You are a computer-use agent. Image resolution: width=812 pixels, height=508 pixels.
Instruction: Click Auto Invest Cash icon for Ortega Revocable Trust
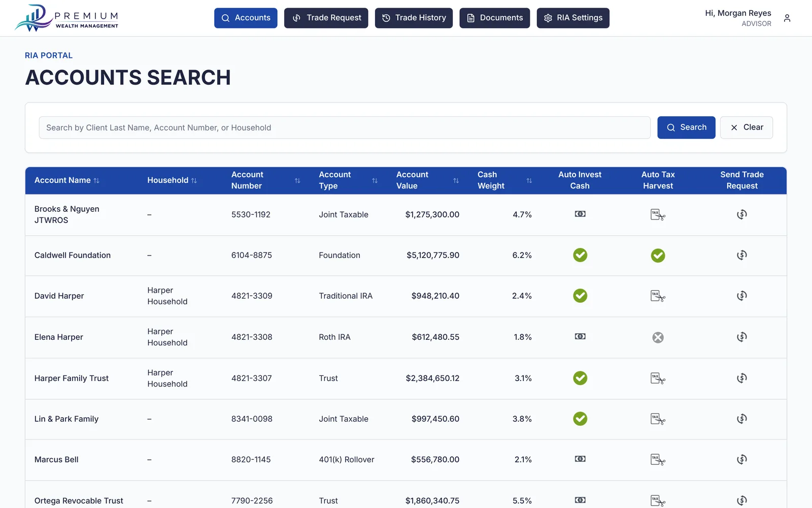tap(580, 500)
